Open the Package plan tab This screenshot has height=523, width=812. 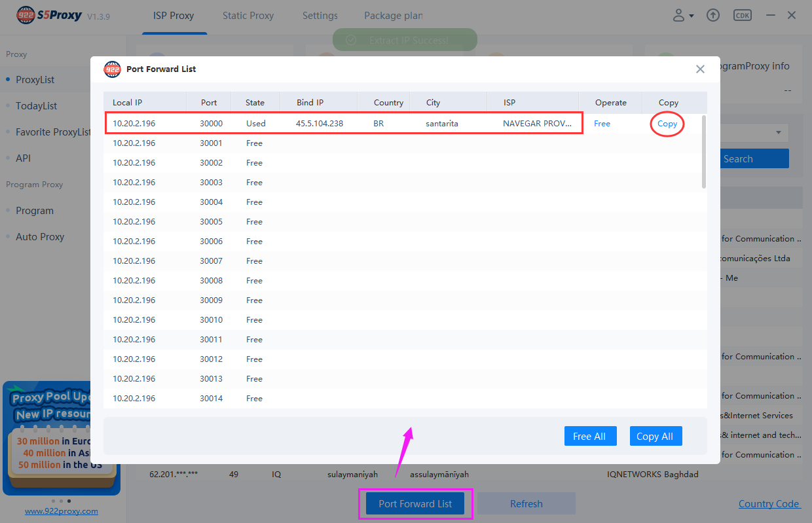(393, 15)
